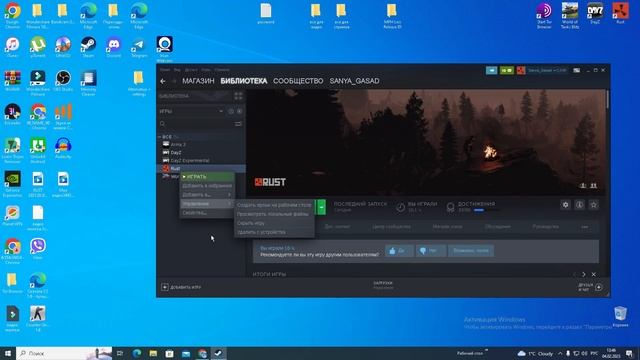Choose Добавить в избранное menu entry
640x360 pixels.
[207, 186]
